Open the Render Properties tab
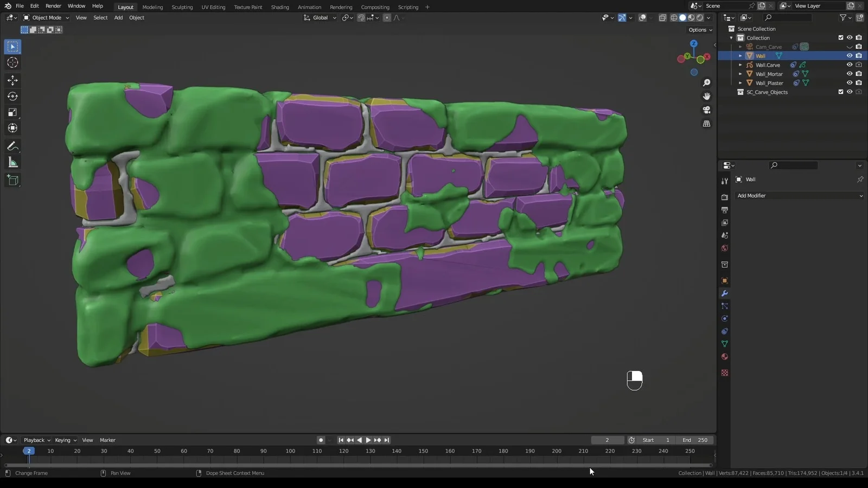The height and width of the screenshot is (488, 868). tap(725, 197)
